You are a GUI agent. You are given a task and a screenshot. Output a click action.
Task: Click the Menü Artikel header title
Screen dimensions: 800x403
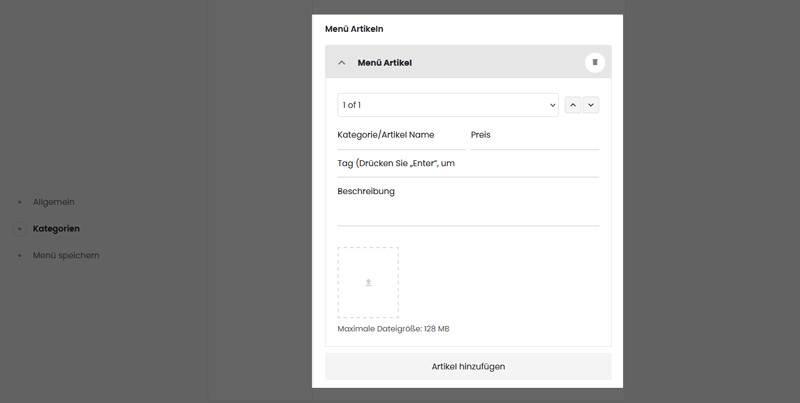(x=385, y=63)
